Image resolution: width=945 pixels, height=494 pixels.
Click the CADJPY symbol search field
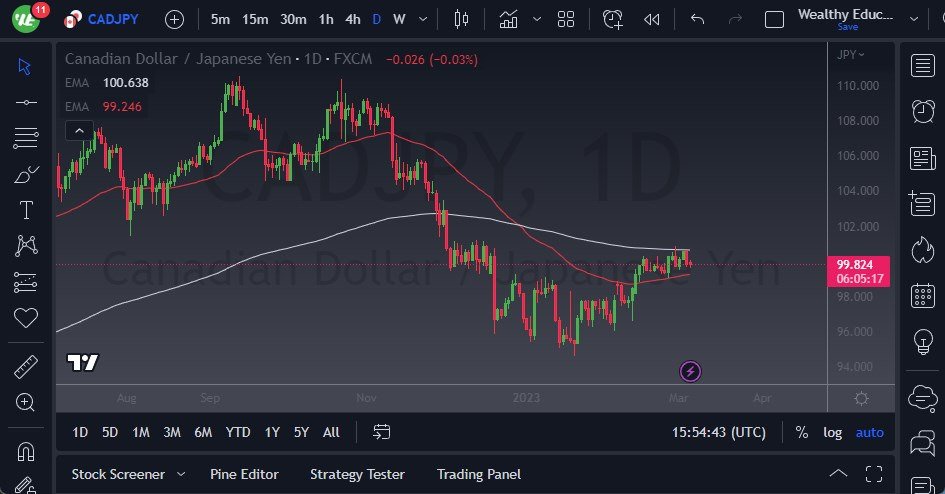[x=112, y=19]
